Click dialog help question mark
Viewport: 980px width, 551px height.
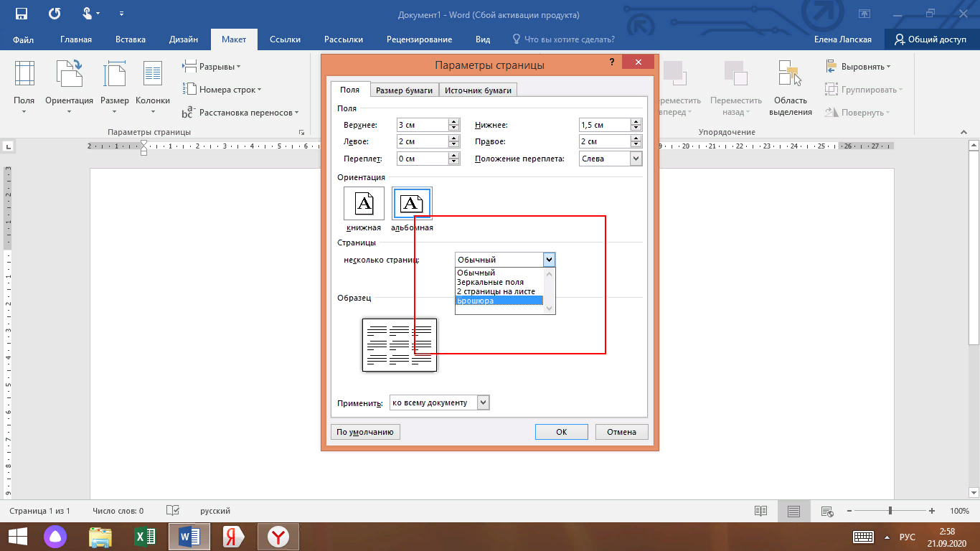pyautogui.click(x=611, y=62)
